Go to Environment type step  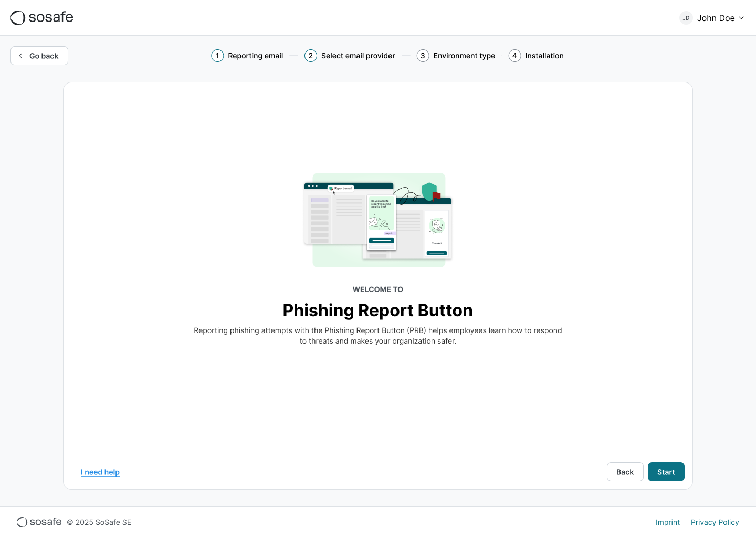click(464, 56)
